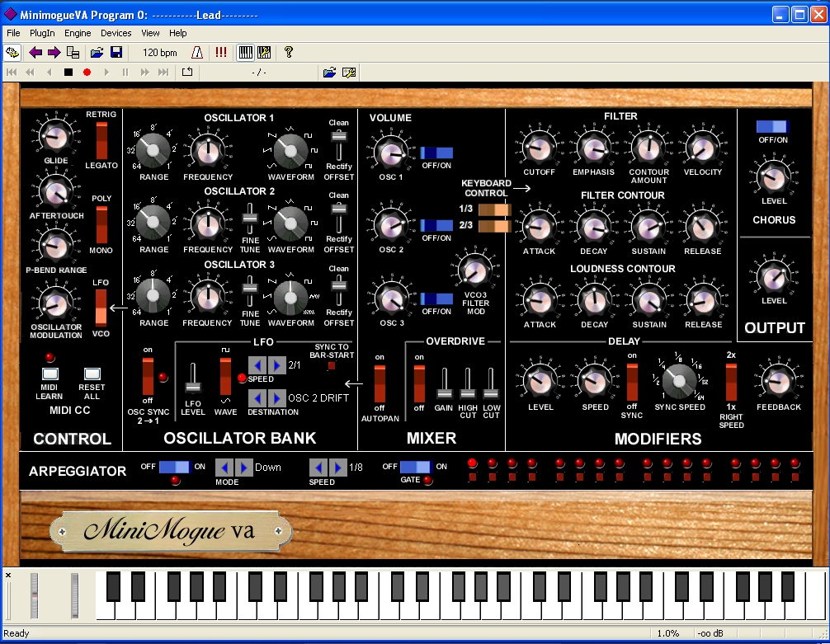Switch to the next program with the right arrow
Image resolution: width=830 pixels, height=644 pixels.
(54, 53)
